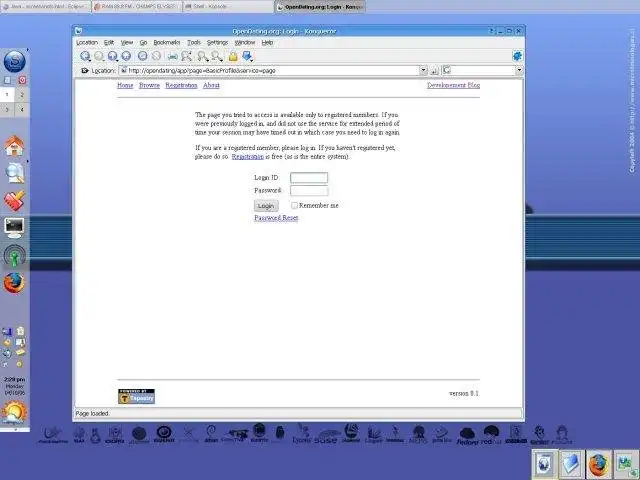Click the About link
Viewport: 640px width, 480px height.
tap(211, 85)
